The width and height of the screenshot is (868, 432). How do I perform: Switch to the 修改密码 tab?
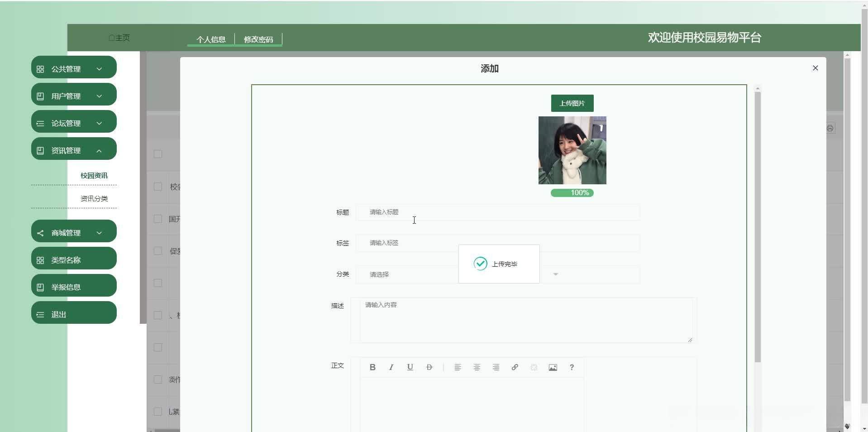point(258,39)
